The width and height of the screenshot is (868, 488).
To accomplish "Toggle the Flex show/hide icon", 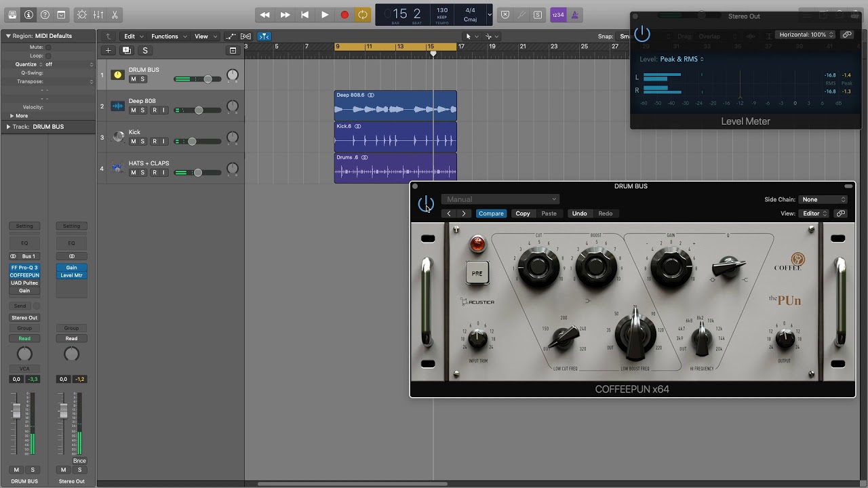I will [246, 36].
